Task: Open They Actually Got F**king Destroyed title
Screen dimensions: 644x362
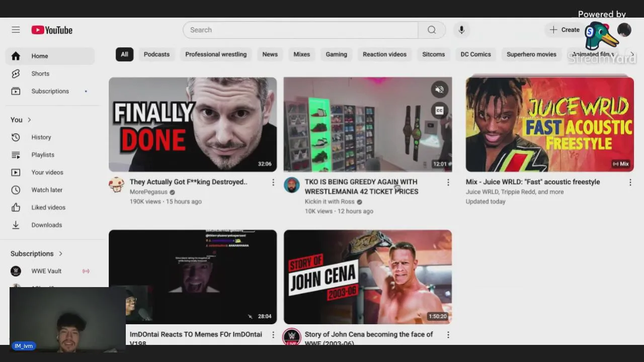Action: pos(188,182)
